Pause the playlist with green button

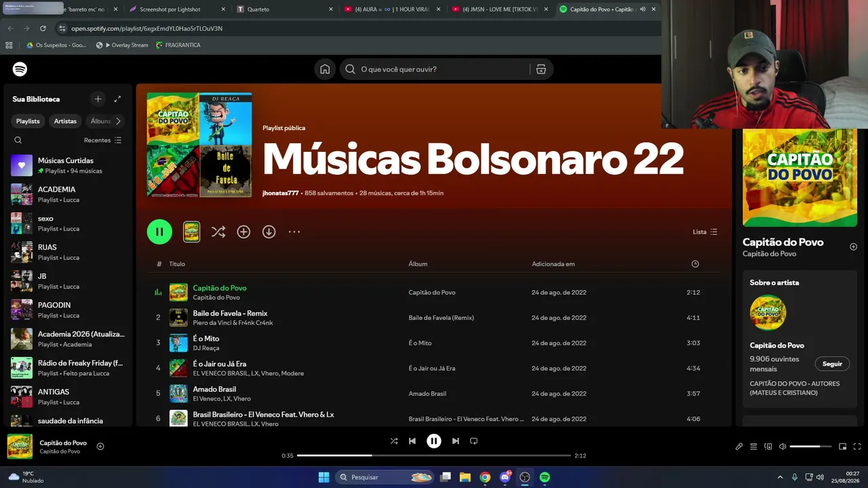159,232
